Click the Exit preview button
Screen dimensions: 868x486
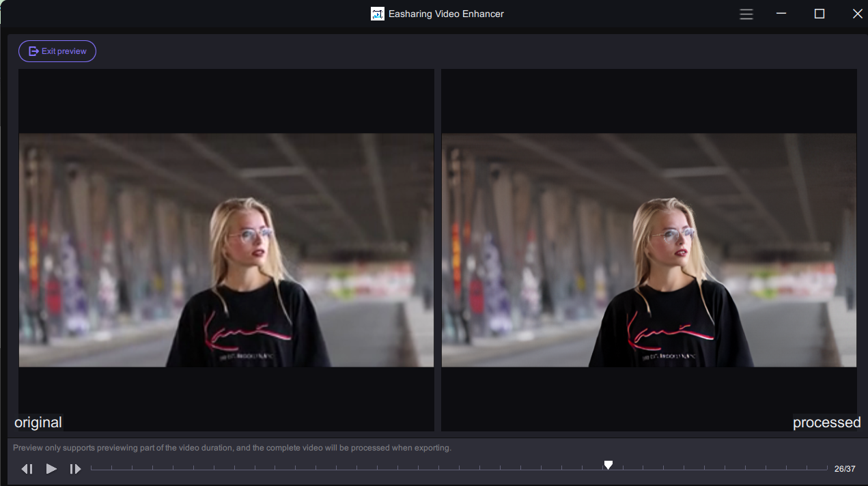(x=57, y=51)
